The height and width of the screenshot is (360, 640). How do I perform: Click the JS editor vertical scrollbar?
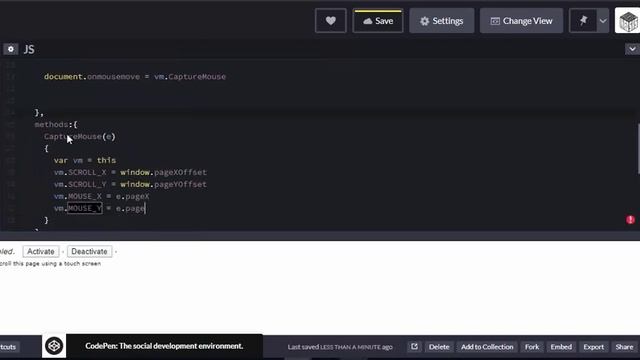click(x=638, y=149)
